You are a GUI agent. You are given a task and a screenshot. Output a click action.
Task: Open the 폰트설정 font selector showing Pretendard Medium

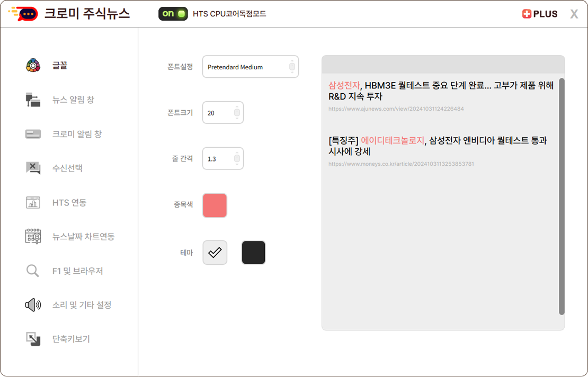(x=250, y=66)
